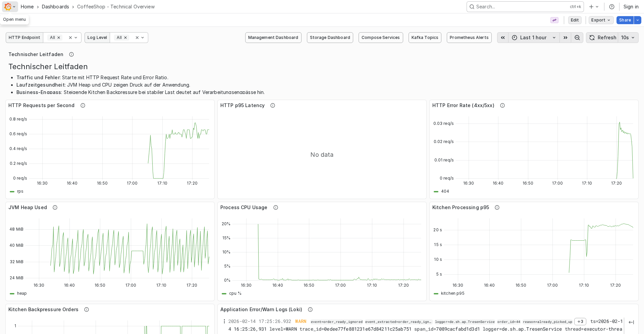Click the Refresh dashboard icon
This screenshot has height=334, width=644.
point(592,38)
